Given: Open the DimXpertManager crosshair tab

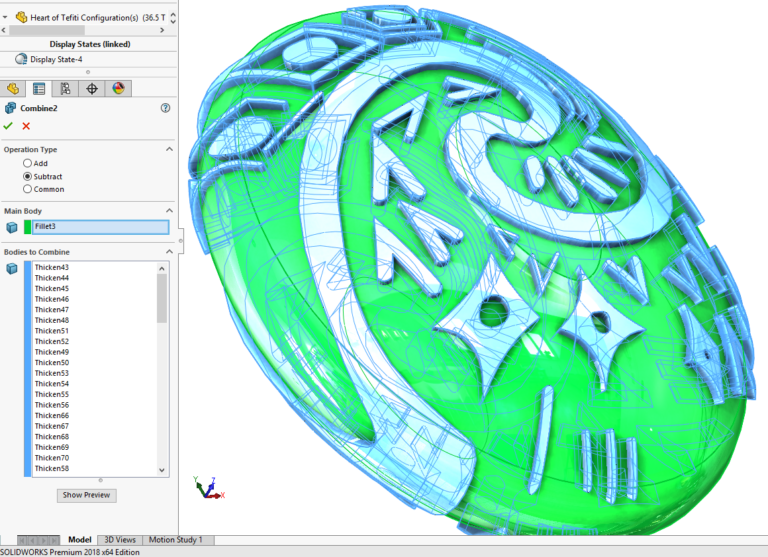Looking at the screenshot, I should tap(92, 89).
